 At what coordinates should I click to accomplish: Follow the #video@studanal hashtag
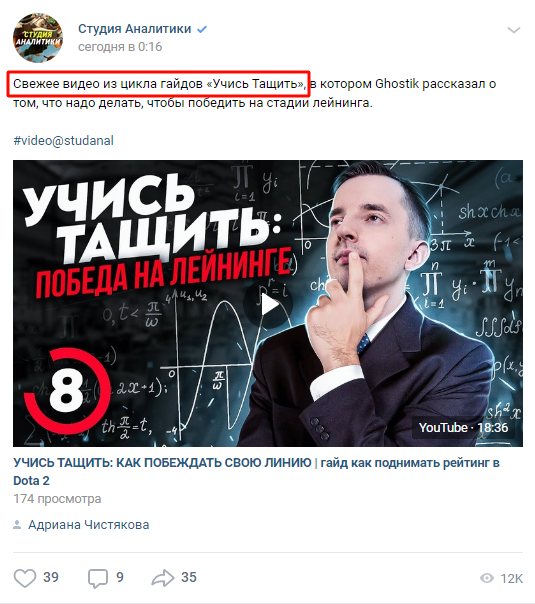[64, 141]
